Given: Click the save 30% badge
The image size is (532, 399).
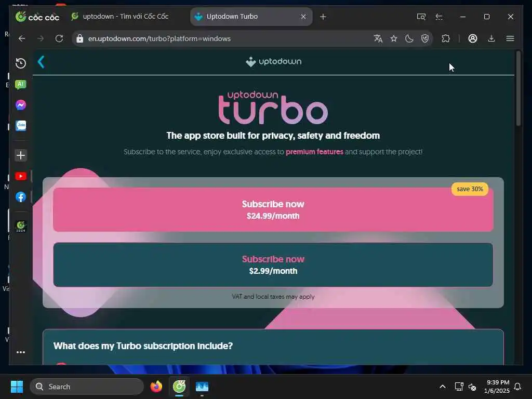Looking at the screenshot, I should pyautogui.click(x=470, y=189).
